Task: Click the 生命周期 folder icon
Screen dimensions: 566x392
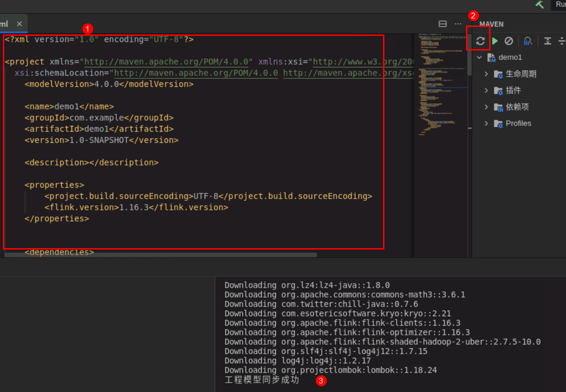Action: pyautogui.click(x=499, y=75)
